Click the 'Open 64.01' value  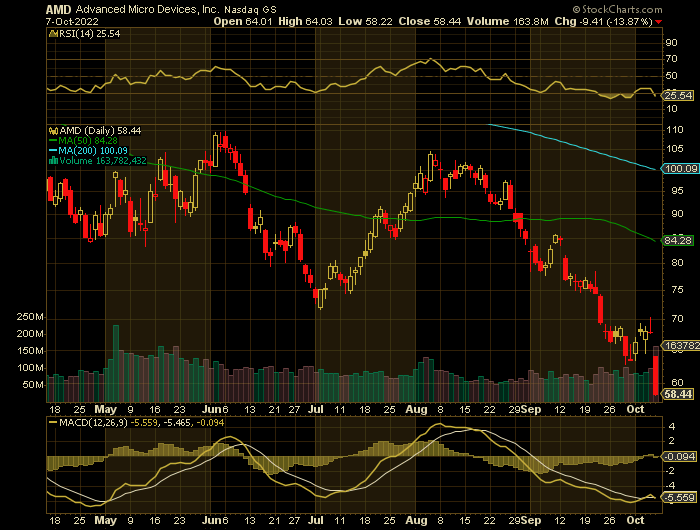pyautogui.click(x=243, y=21)
